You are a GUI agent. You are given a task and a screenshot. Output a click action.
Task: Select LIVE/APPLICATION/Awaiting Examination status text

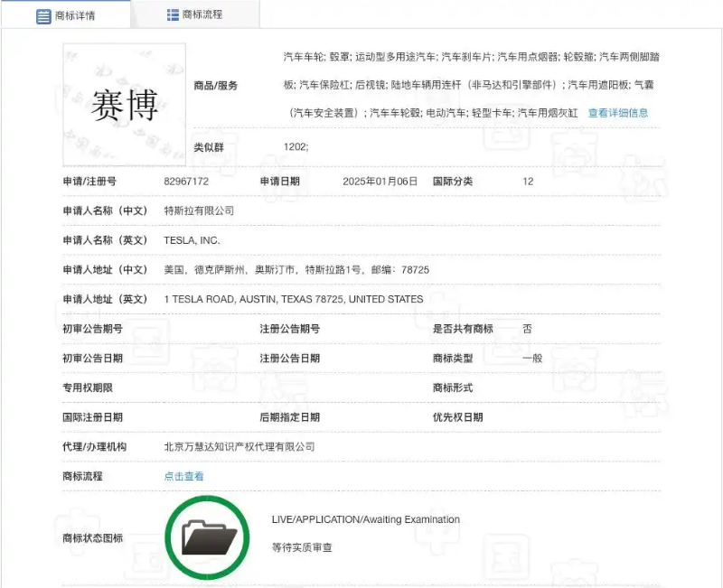[366, 519]
